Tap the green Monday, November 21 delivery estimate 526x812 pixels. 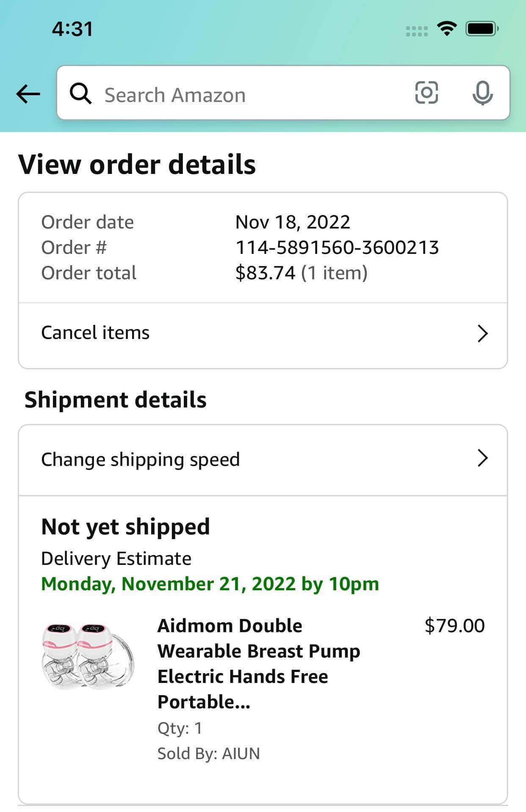point(210,584)
